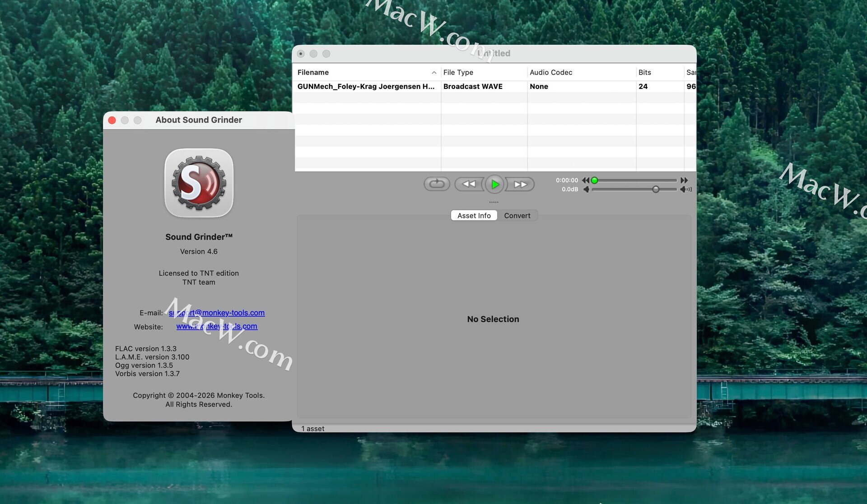Sort by the Bits column header
This screenshot has width=867, height=504.
(660, 72)
